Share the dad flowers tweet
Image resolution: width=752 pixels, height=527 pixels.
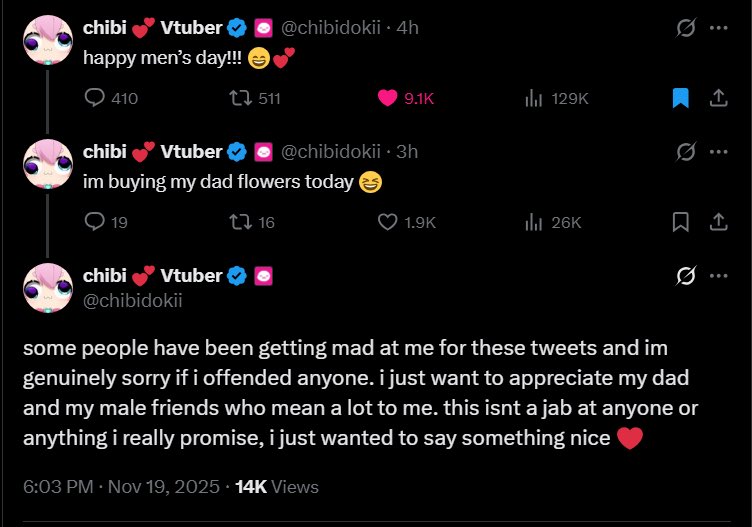pyautogui.click(x=717, y=222)
